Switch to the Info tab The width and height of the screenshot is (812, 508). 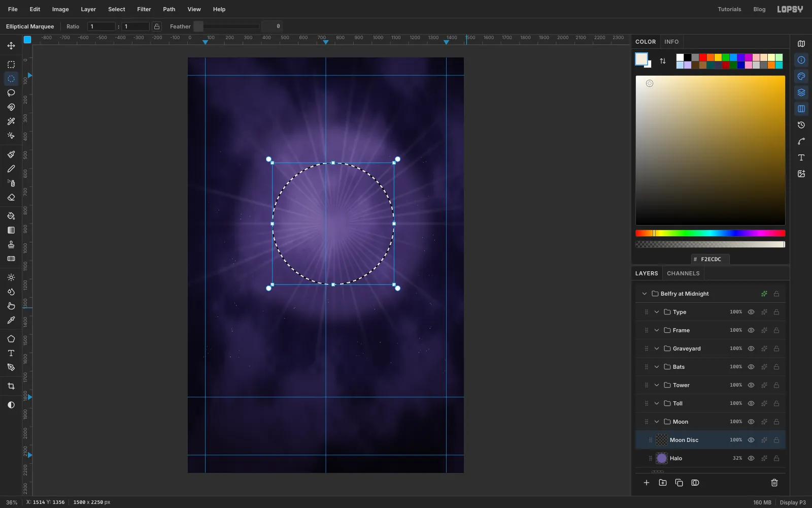coord(671,42)
